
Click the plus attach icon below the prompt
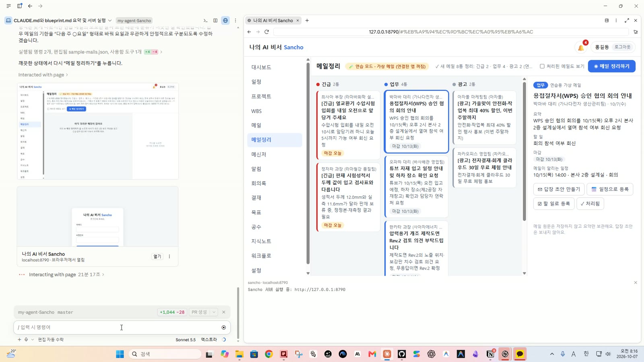coord(19,339)
